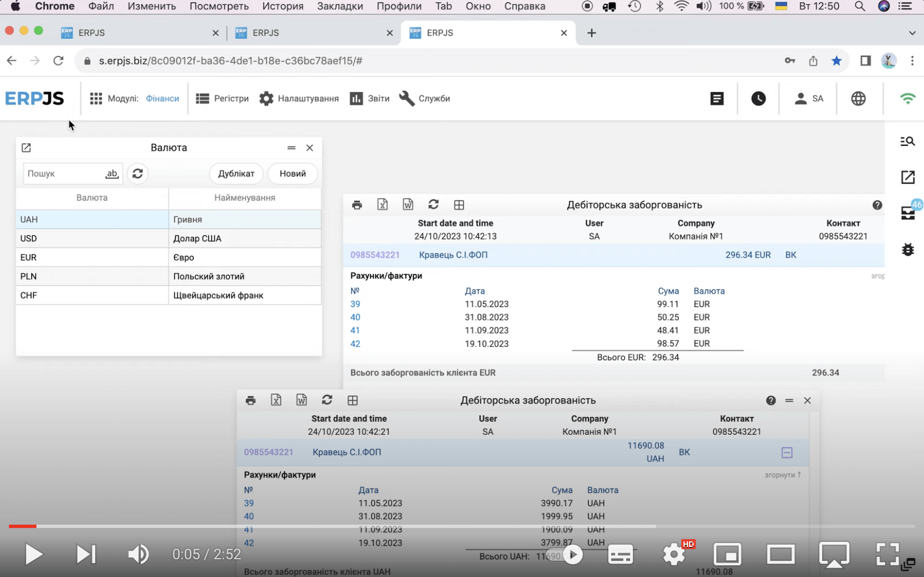Image resolution: width=924 pixels, height=577 pixels.
Task: Refresh the upper Дебіторська заборгованість report
Action: [434, 204]
